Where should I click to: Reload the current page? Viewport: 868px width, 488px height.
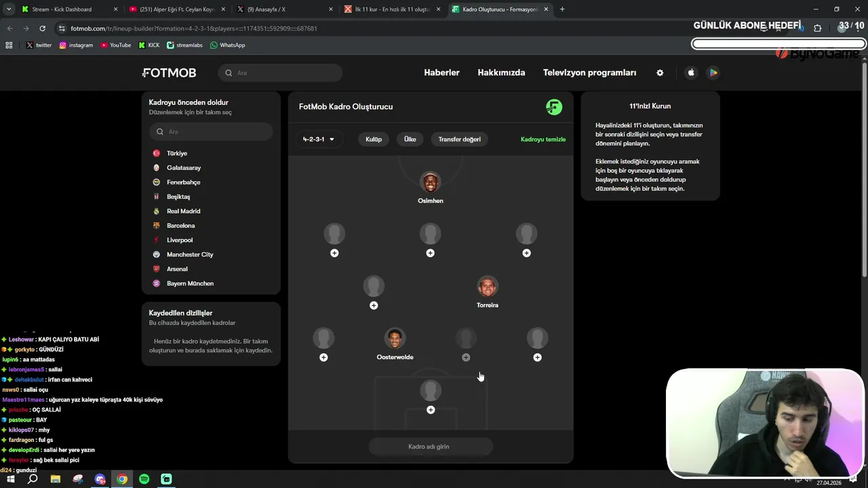point(42,28)
